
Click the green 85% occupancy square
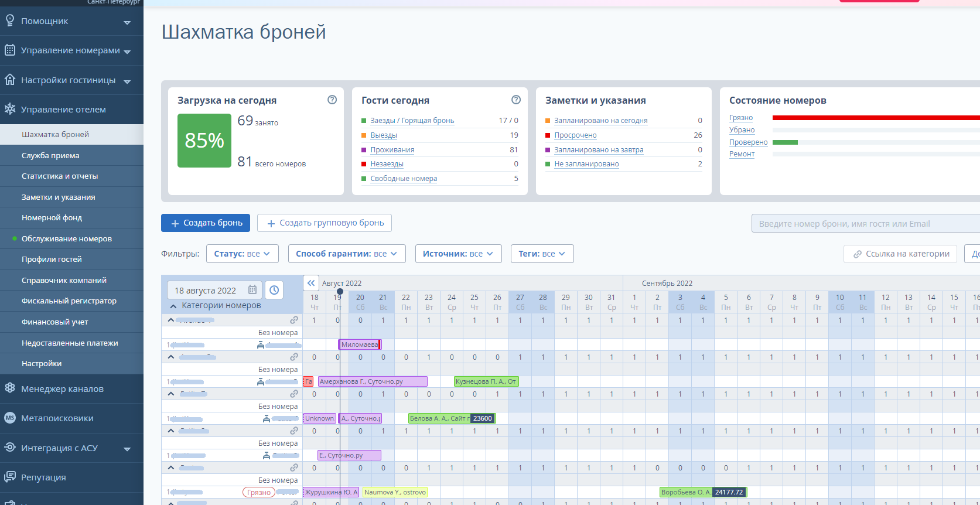(x=204, y=141)
